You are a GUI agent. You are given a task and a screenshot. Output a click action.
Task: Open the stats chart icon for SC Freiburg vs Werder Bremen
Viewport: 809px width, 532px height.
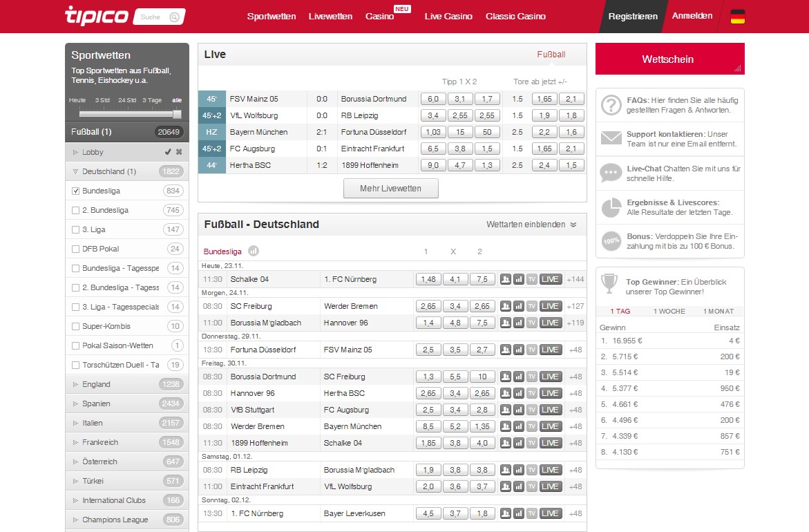point(519,306)
